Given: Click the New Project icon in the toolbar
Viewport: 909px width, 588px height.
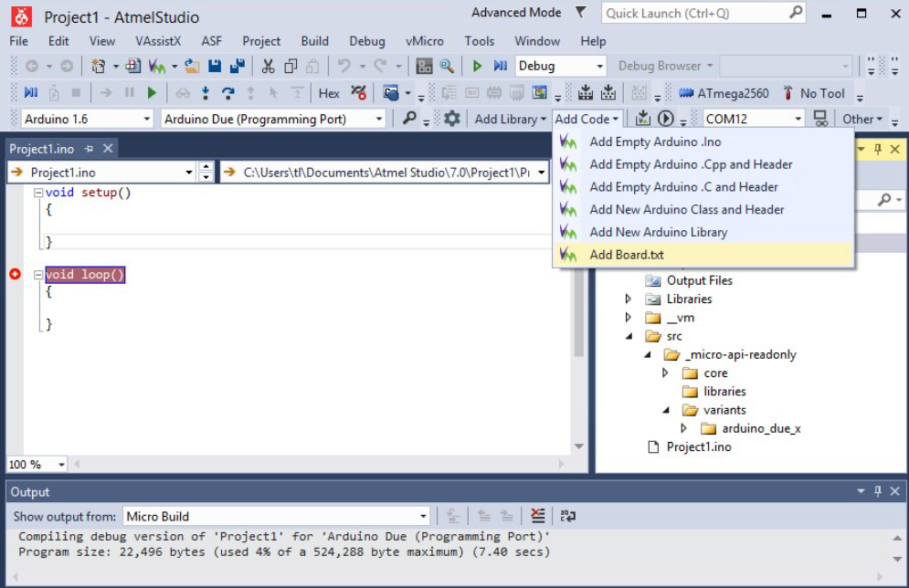Looking at the screenshot, I should pyautogui.click(x=98, y=66).
